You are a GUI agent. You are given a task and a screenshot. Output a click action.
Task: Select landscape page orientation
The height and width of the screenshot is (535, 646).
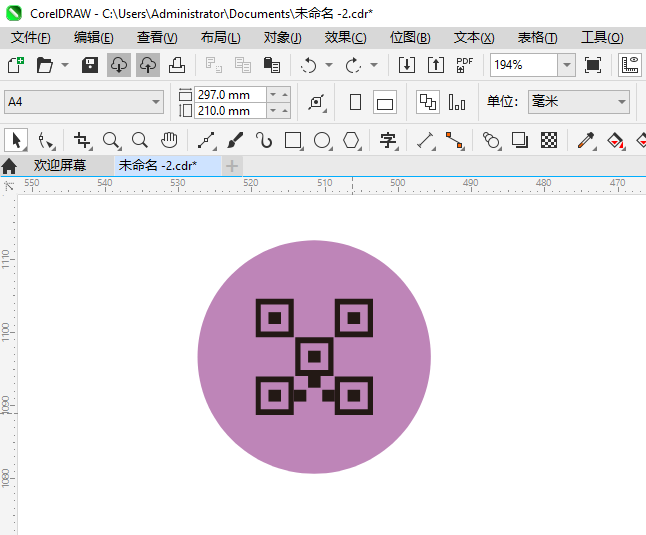385,102
